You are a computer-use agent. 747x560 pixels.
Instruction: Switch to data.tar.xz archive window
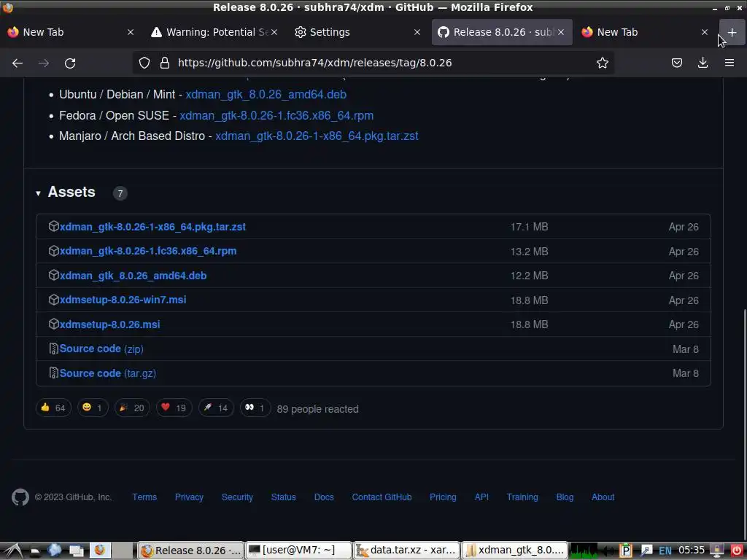[406, 551]
